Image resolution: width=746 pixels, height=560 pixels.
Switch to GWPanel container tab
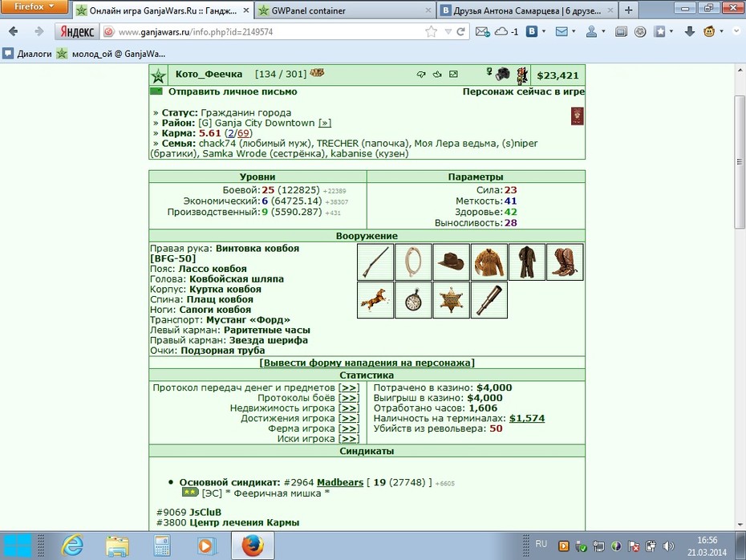pos(345,10)
